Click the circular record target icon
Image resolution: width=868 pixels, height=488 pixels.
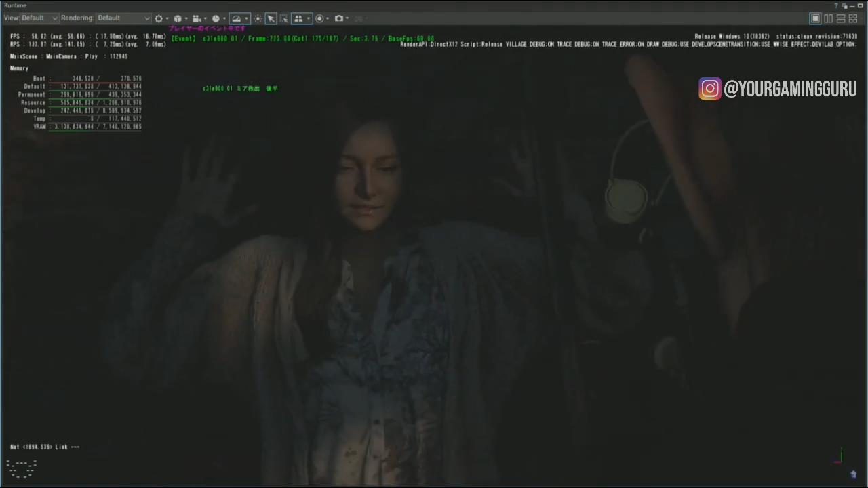pyautogui.click(x=319, y=18)
